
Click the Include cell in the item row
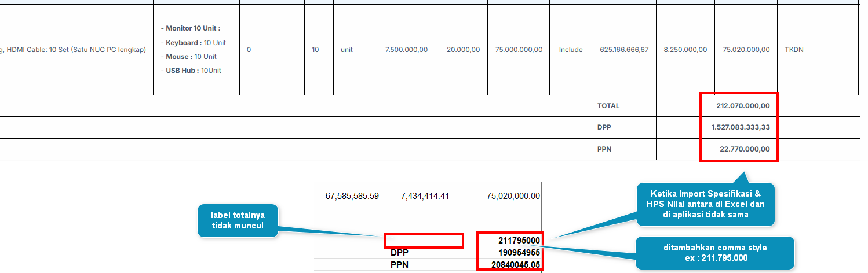tap(570, 50)
